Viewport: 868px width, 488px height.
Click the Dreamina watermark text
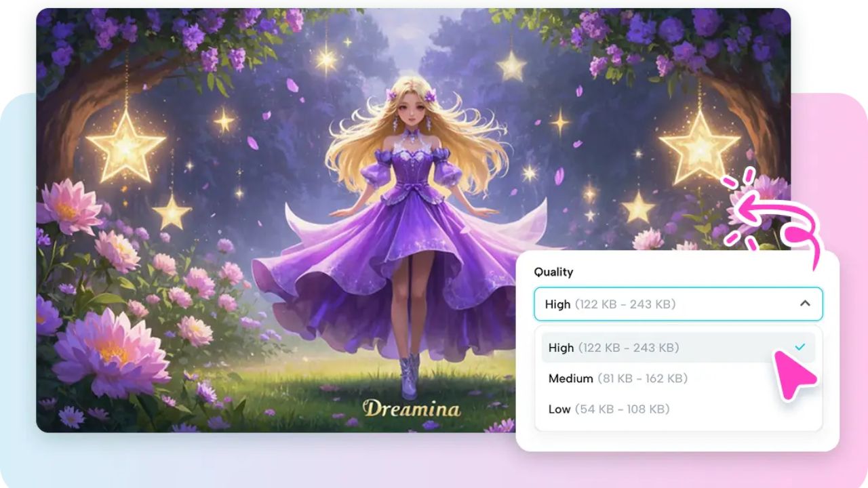(411, 407)
